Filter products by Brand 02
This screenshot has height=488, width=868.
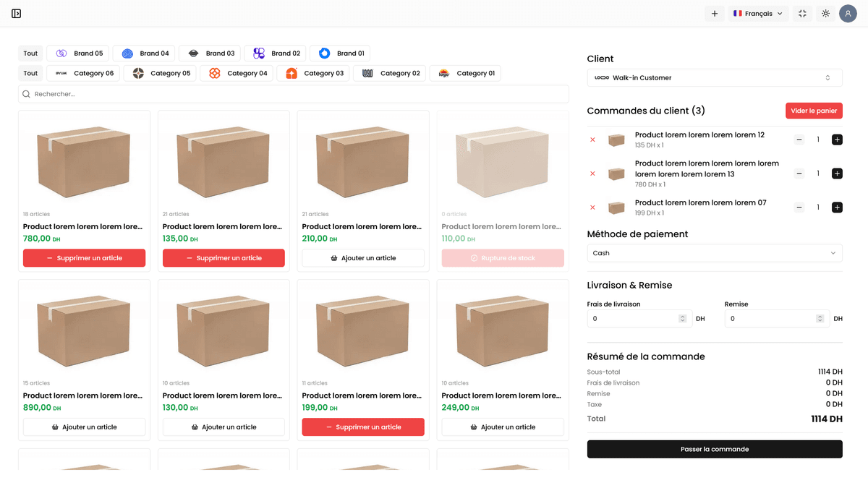tap(276, 53)
